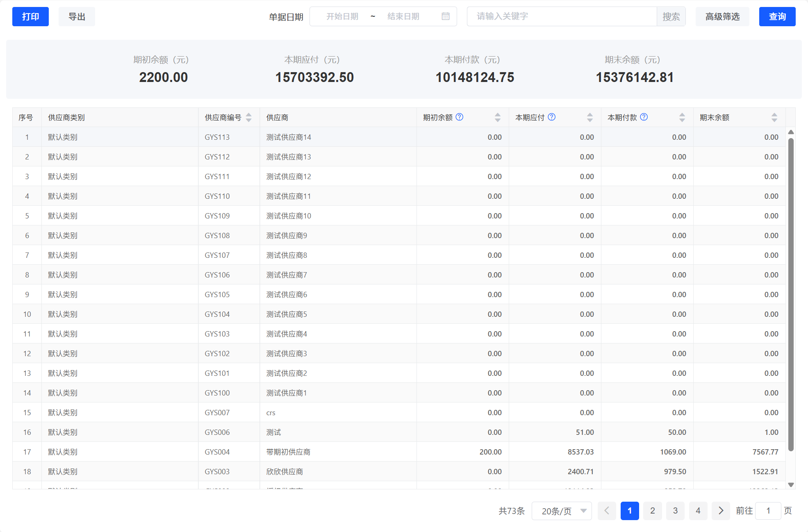This screenshot has height=532, width=808.
Task: Click the table's vertical scrollbar thumb
Action: [x=791, y=295]
